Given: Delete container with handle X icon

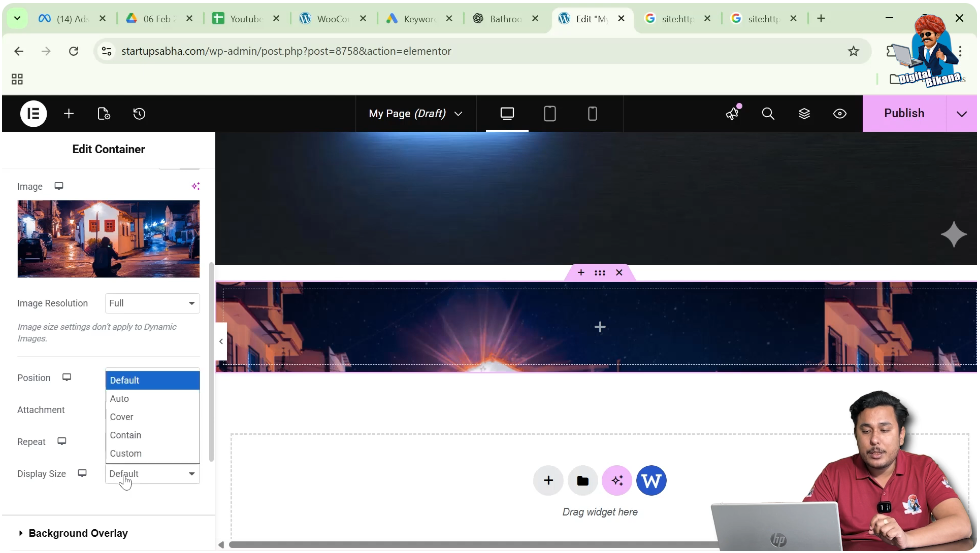Looking at the screenshot, I should point(619,272).
